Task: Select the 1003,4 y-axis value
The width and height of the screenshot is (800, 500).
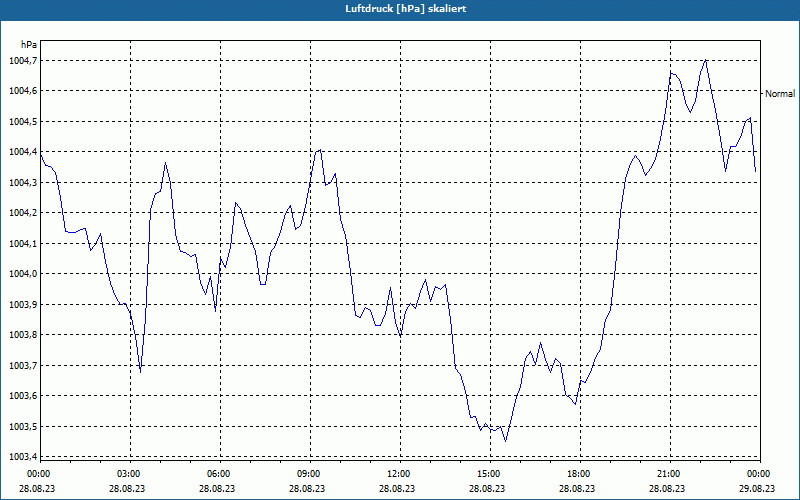Action: [23, 457]
